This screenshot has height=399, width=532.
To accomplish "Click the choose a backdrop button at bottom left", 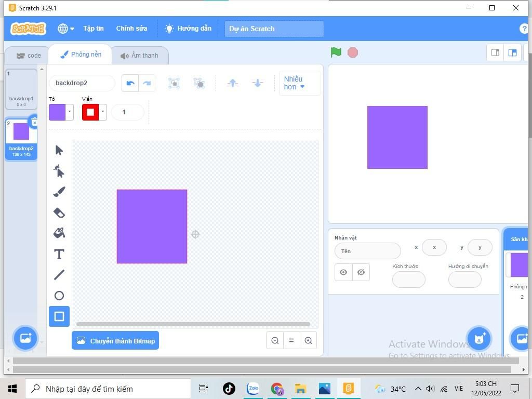I will [x=25, y=338].
